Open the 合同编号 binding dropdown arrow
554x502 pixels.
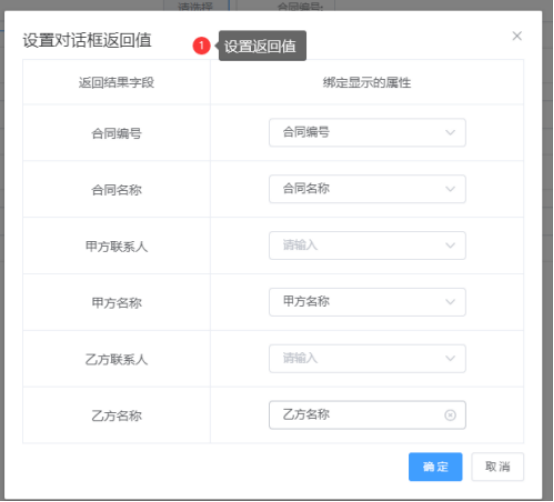click(x=450, y=132)
